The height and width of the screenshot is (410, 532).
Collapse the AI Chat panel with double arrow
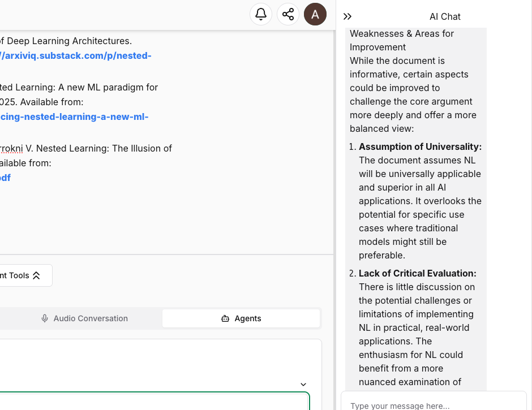347,16
